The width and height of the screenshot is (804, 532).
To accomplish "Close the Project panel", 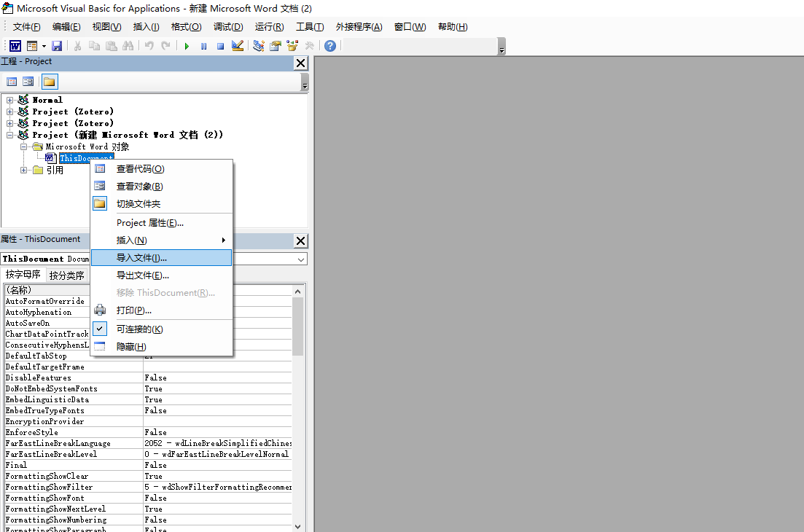I will coord(301,63).
